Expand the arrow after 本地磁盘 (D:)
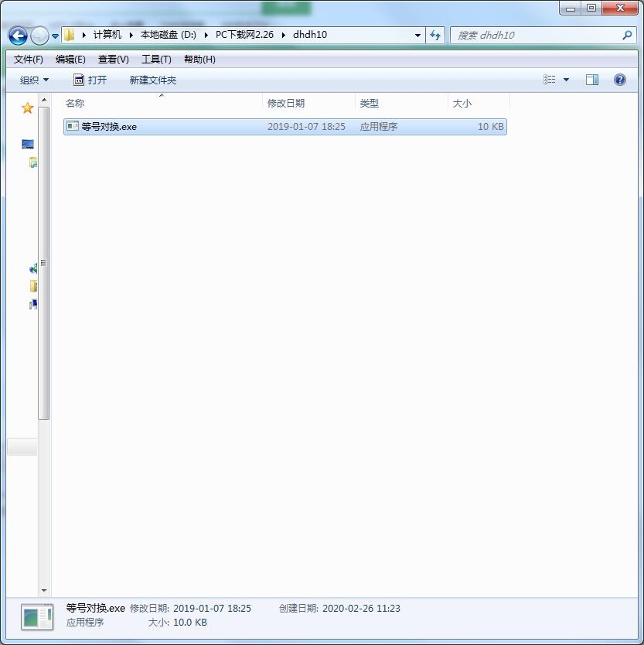 206,35
